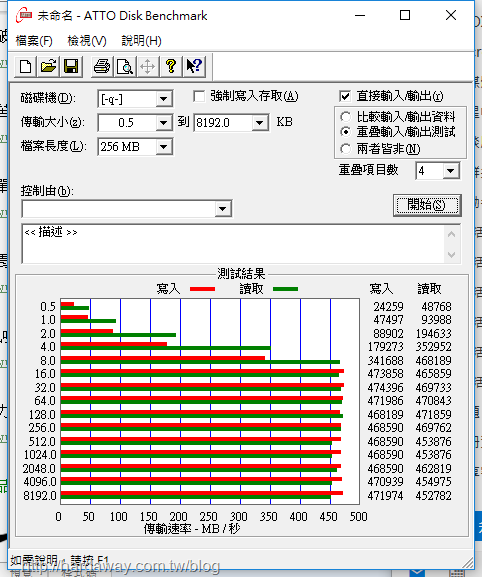Open Print Preview toolbar icon

(125, 67)
